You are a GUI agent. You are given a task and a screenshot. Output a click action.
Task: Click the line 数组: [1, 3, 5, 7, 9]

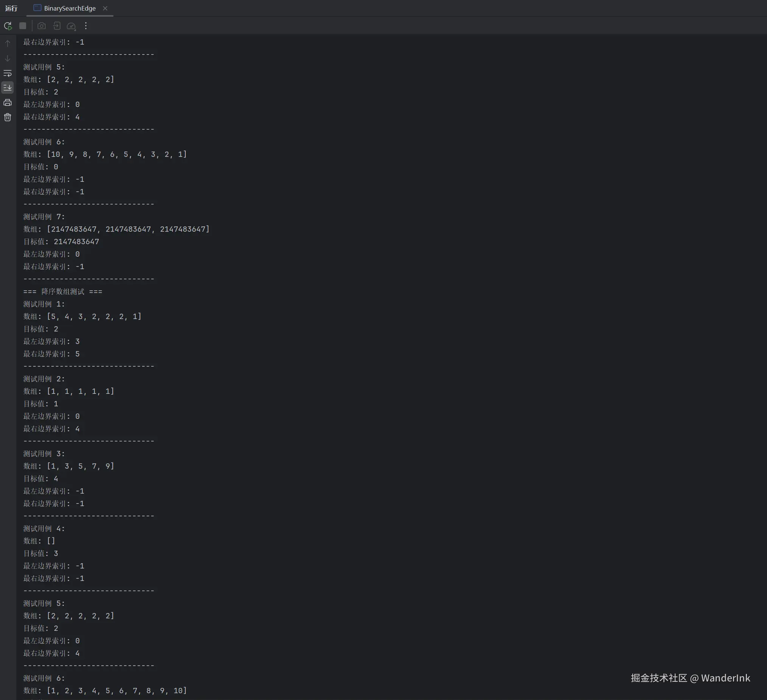click(69, 466)
